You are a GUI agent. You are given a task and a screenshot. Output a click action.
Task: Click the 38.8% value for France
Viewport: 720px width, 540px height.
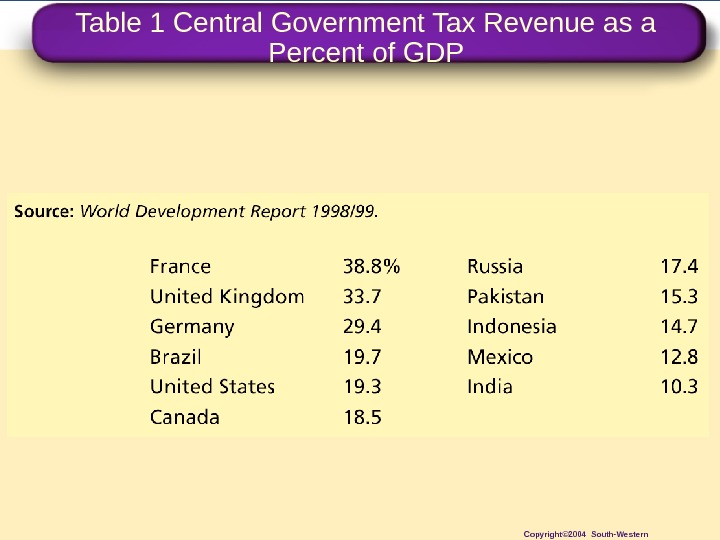pos(371,266)
